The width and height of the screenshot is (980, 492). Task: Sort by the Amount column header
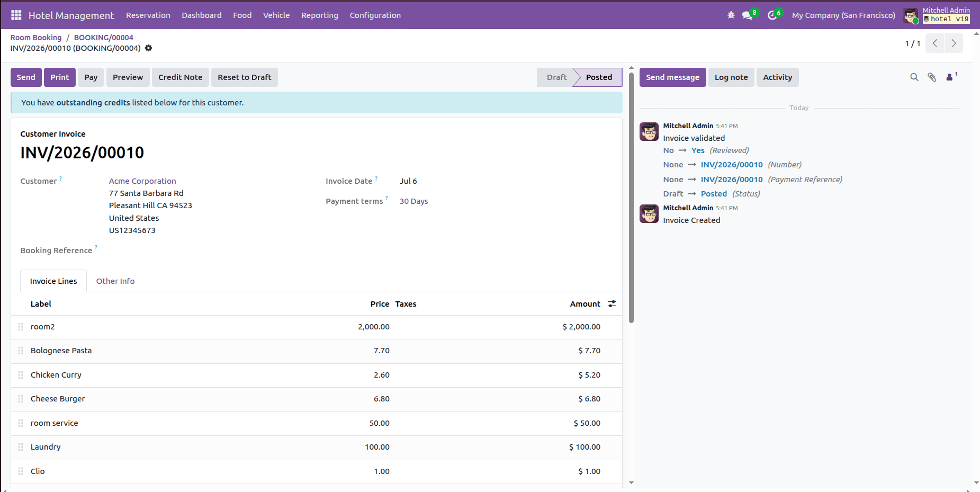pyautogui.click(x=585, y=304)
